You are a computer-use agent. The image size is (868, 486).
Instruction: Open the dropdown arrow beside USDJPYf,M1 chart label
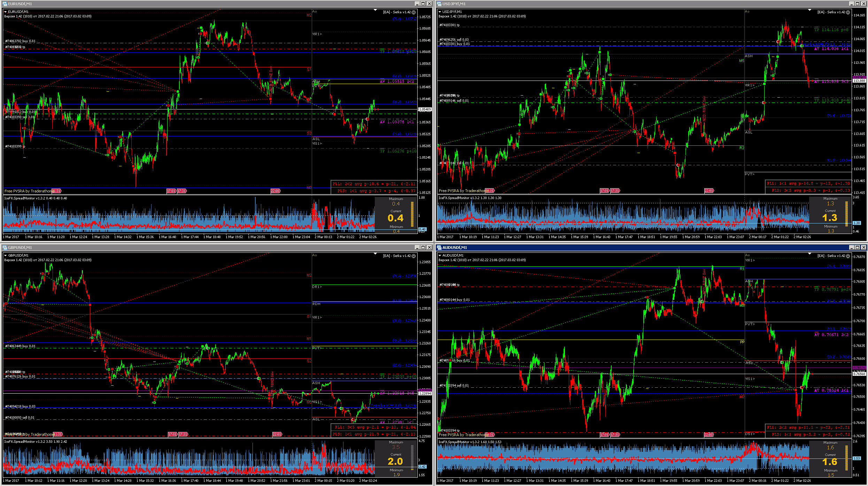pos(440,12)
